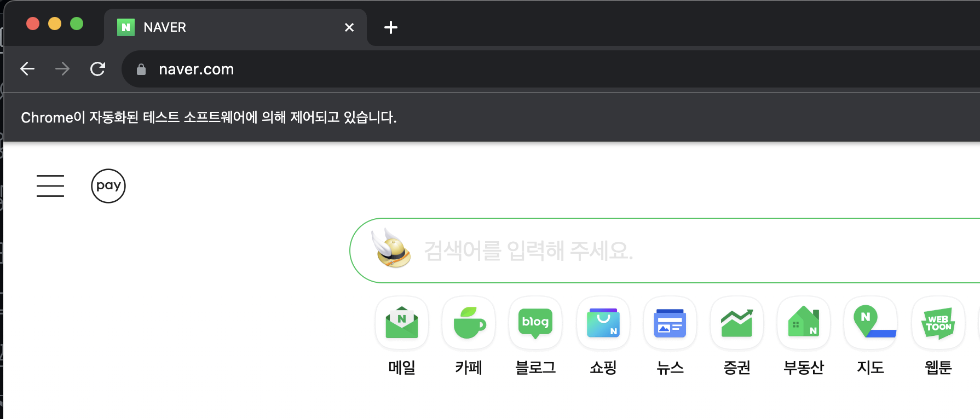Open the Shopping (쇼핑) bag icon
This screenshot has width=980, height=419.
coord(603,323)
